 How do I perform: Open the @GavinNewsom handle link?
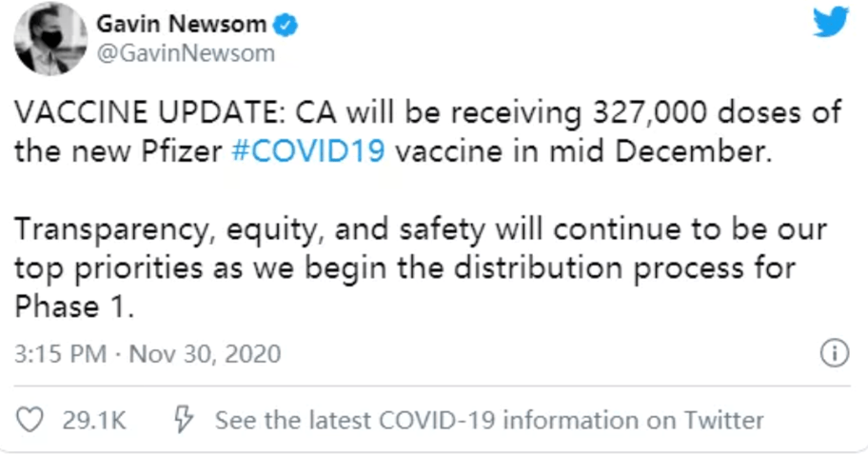[186, 53]
